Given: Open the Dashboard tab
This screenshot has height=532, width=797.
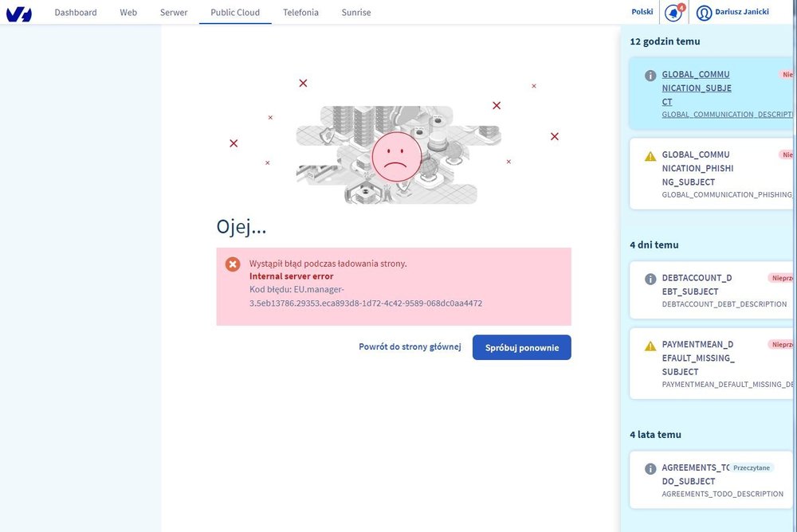Looking at the screenshot, I should (x=76, y=13).
